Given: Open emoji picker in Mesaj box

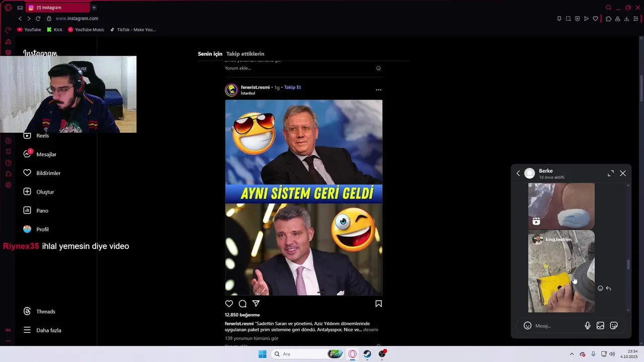Looking at the screenshot, I should click(x=527, y=326).
